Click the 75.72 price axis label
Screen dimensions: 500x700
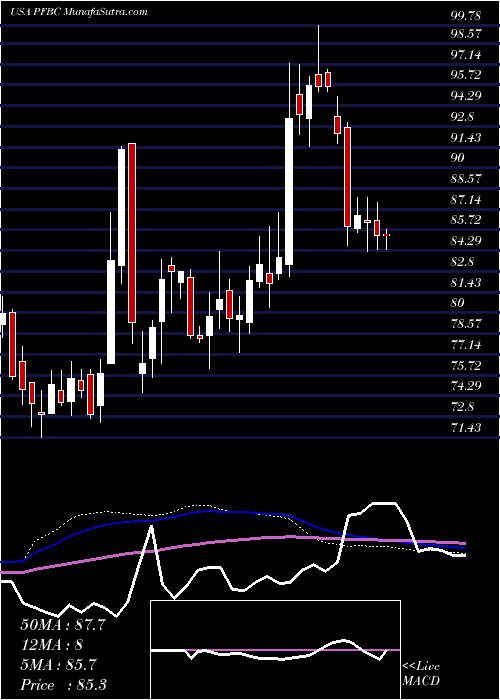point(466,366)
